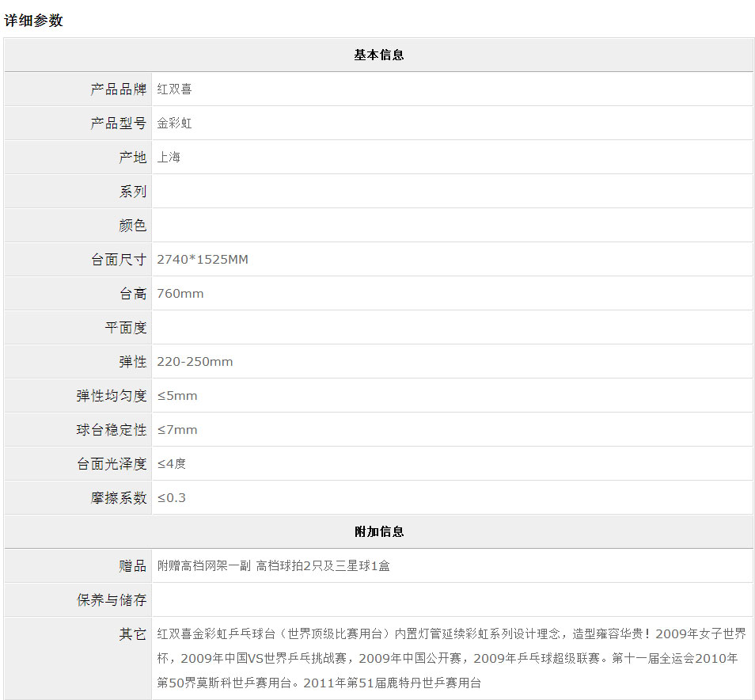This screenshot has width=755, height=700.
Task: Click the 颜色 row label
Action: (x=132, y=226)
